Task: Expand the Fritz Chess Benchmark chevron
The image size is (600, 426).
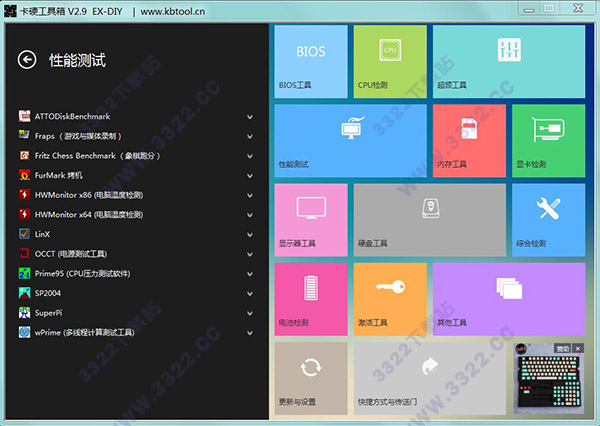Action: coord(250,156)
